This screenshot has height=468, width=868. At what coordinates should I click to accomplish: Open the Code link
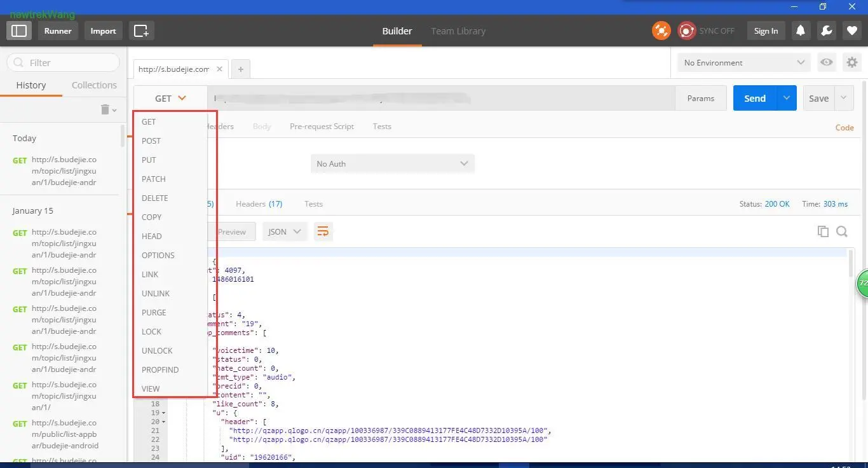[x=844, y=127]
